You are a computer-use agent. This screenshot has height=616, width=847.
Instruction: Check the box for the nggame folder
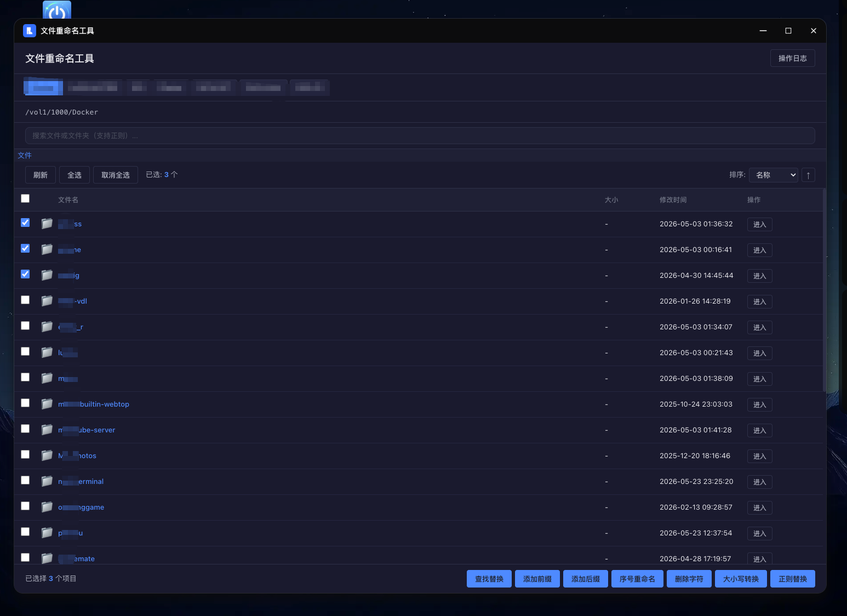(x=25, y=506)
